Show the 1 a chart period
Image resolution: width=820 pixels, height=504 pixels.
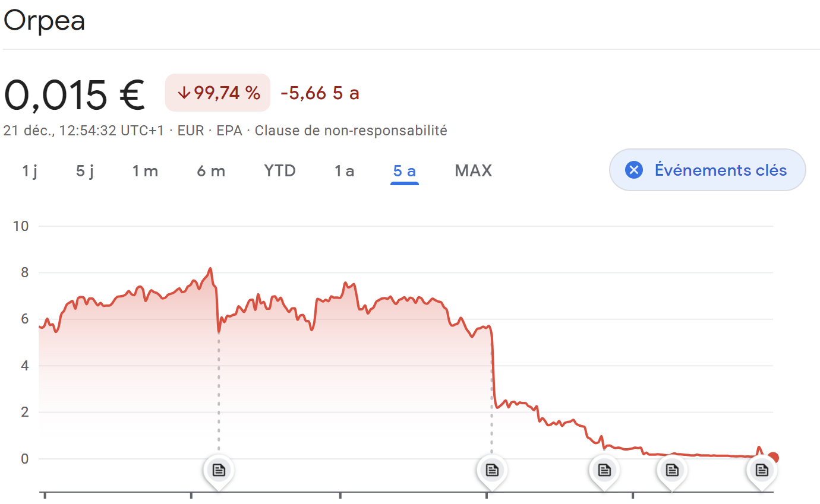click(344, 171)
